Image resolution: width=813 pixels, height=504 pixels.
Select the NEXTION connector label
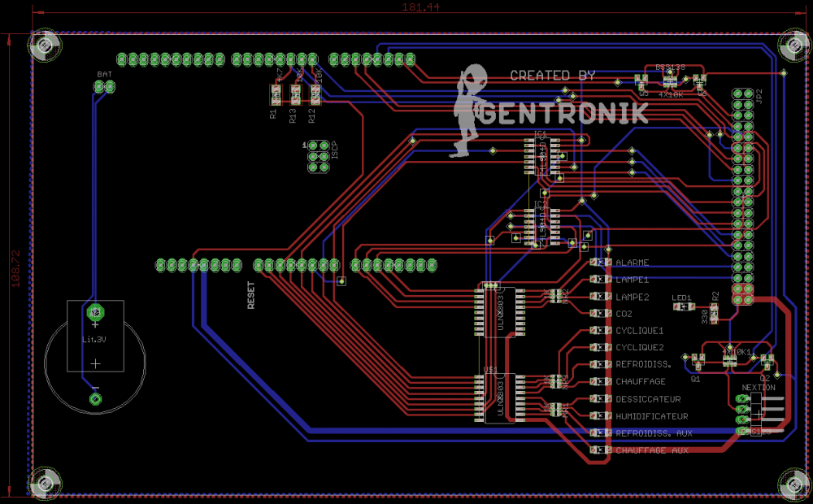(x=758, y=387)
